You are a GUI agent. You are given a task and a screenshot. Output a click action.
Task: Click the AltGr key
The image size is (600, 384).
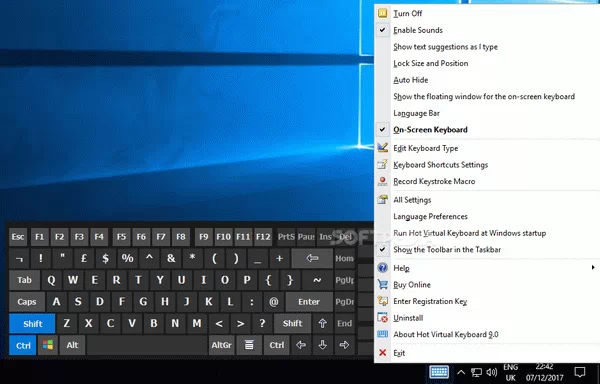pyautogui.click(x=222, y=345)
